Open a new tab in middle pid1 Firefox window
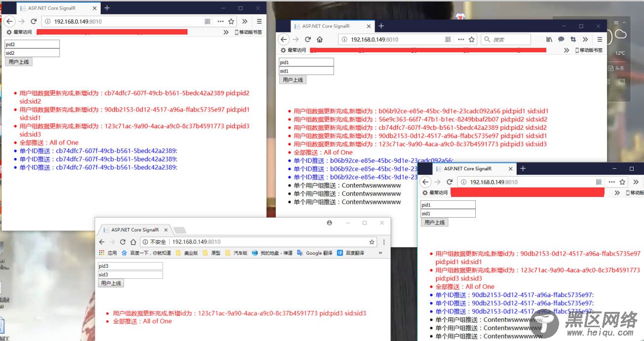Viewport: 644px width, 341px height. pos(381,26)
